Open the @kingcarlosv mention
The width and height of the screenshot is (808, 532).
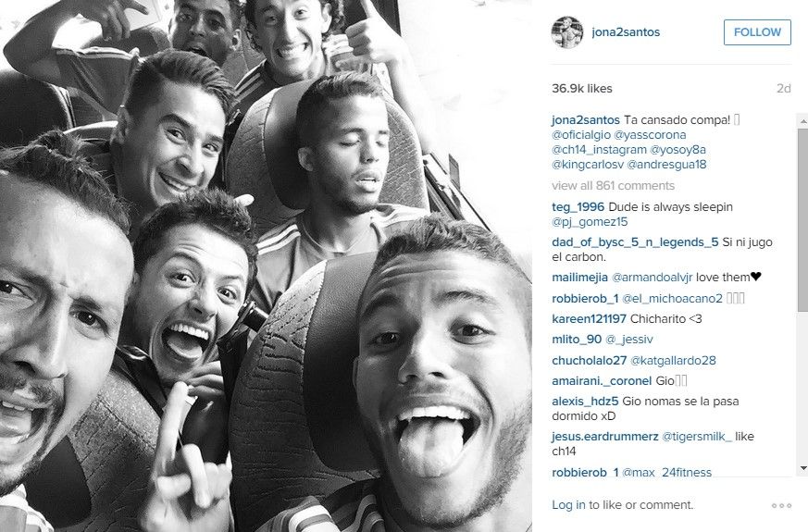[588, 165]
